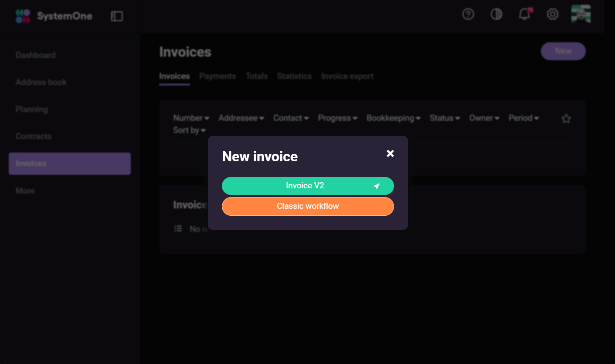Collapse the sidebar using the panel icon
Screen dimensions: 615x364
coord(117,16)
